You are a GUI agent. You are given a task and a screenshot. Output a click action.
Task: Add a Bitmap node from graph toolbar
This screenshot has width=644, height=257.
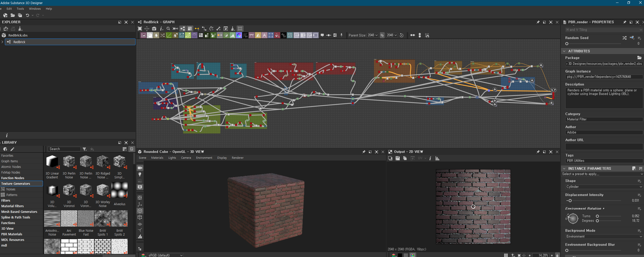pyautogui.click(x=143, y=35)
